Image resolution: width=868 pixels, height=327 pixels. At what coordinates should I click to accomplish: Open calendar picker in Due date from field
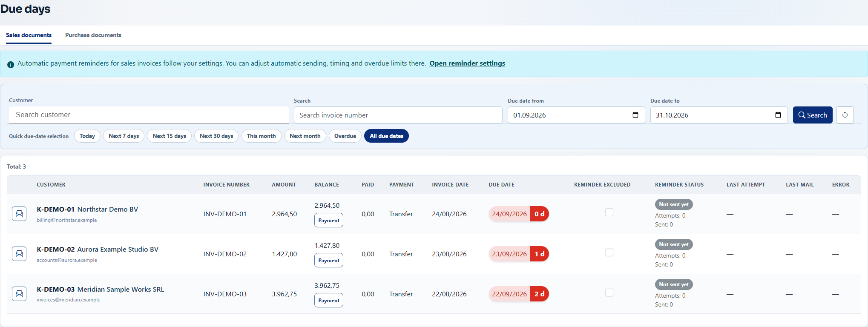coord(635,115)
